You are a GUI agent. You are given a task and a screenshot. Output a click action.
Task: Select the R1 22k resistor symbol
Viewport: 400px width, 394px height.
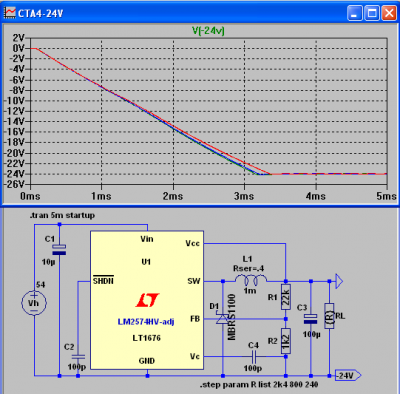pos(286,297)
